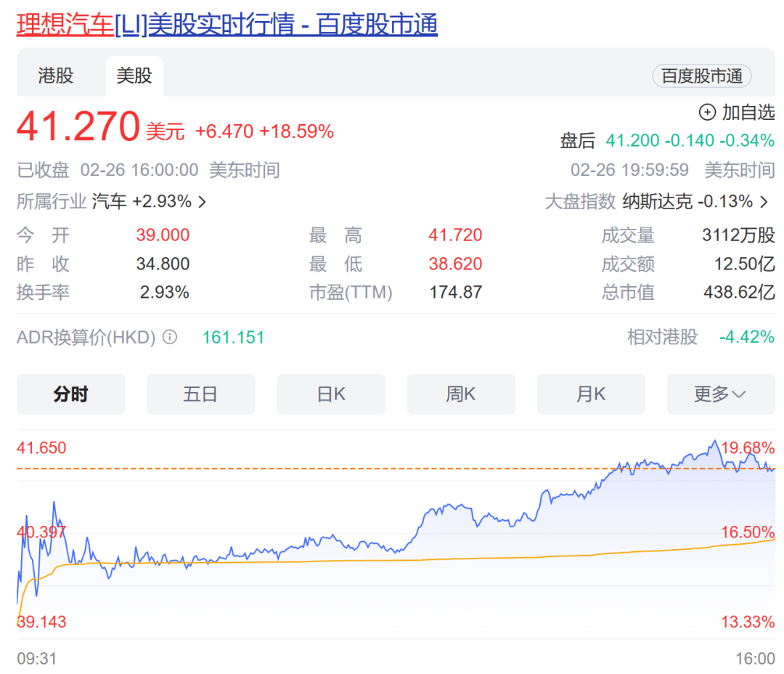784x674 pixels.
Task: Click the 总市值 value 438.62亿
Action: [740, 292]
